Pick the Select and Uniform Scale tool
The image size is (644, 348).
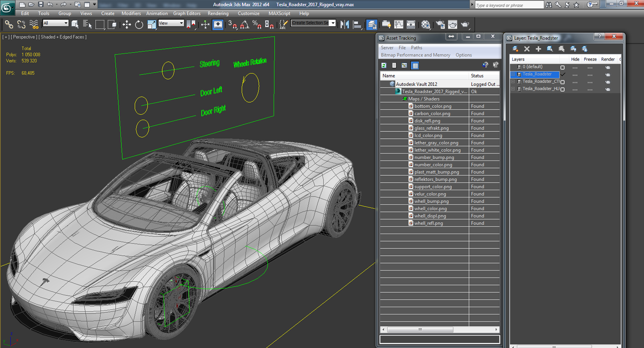pyautogui.click(x=151, y=24)
